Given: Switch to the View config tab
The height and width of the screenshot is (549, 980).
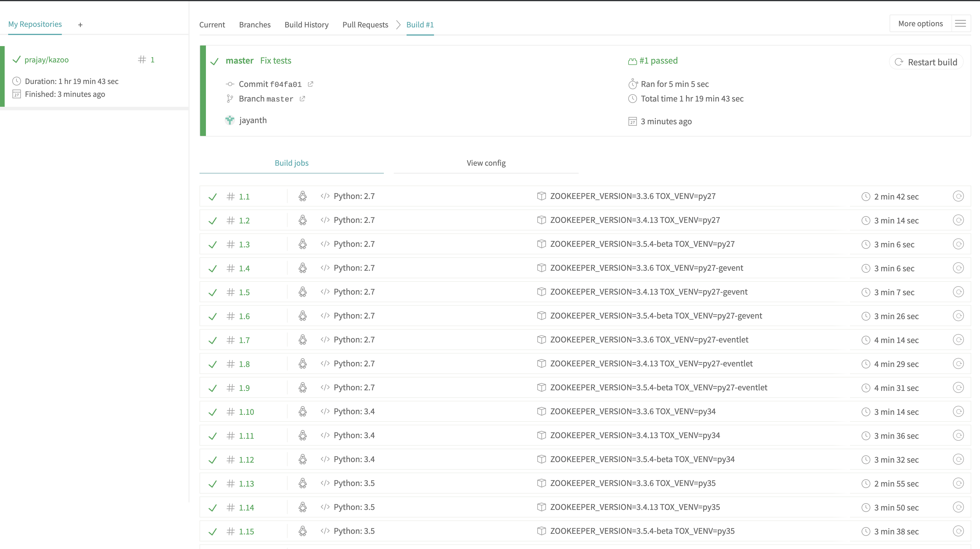Looking at the screenshot, I should point(486,163).
